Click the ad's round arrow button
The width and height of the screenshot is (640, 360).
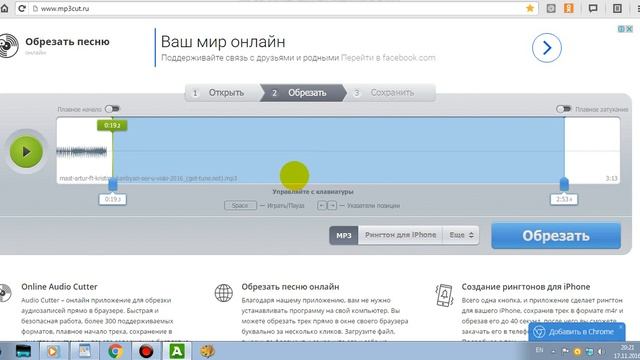point(547,48)
